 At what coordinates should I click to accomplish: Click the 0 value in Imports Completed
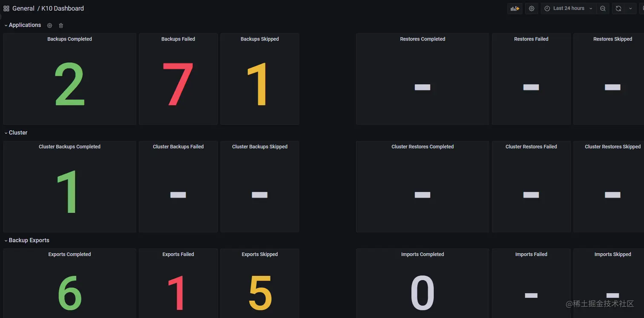[x=423, y=293]
